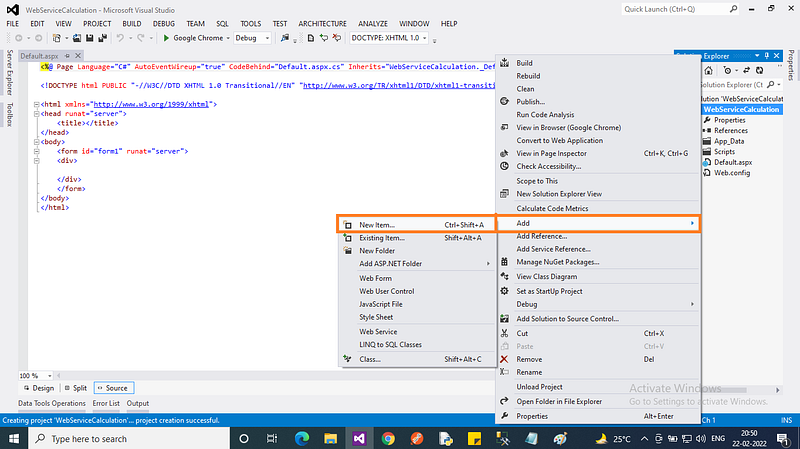Screen dimensions: 800x449
Task: Select Manage NuGet Packages...
Action: point(598,262)
